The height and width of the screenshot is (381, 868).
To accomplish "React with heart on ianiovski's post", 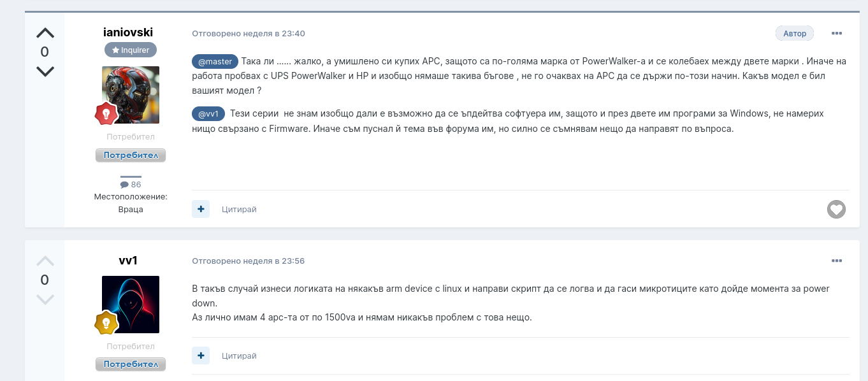I will coord(836,209).
